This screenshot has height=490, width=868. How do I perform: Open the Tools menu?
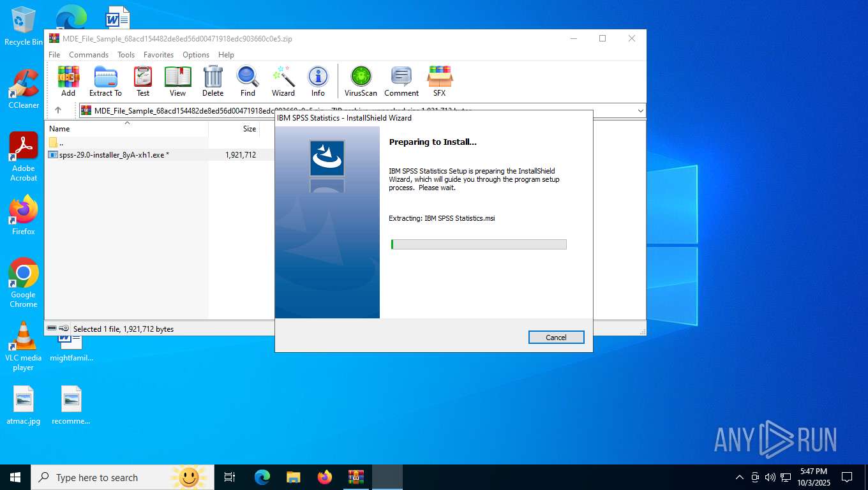(x=126, y=55)
